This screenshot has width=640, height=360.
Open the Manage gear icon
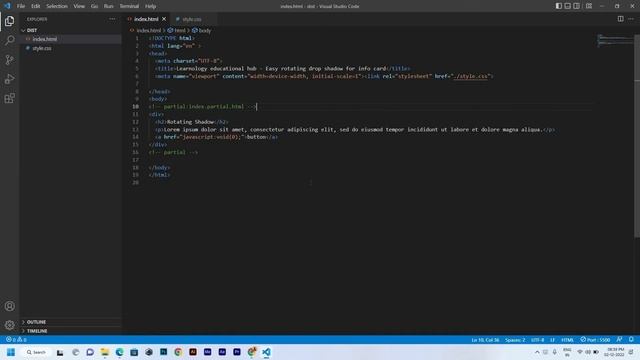(x=9, y=325)
